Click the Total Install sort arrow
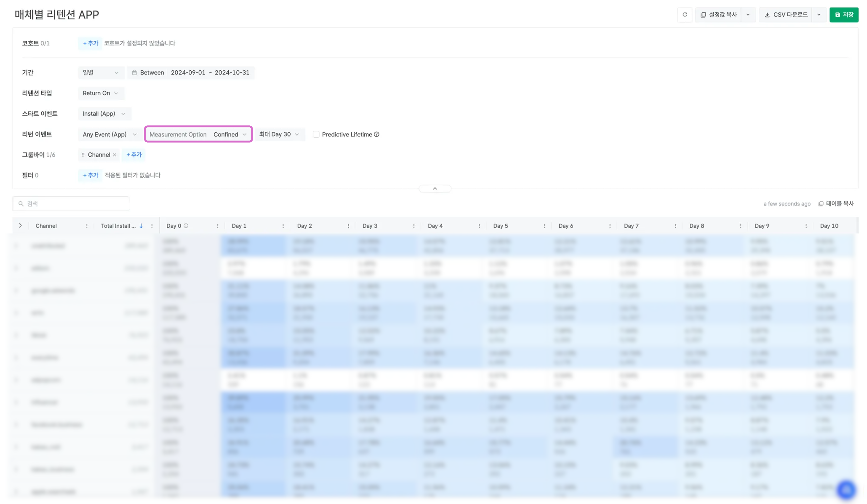The height and width of the screenshot is (504, 867). click(141, 226)
